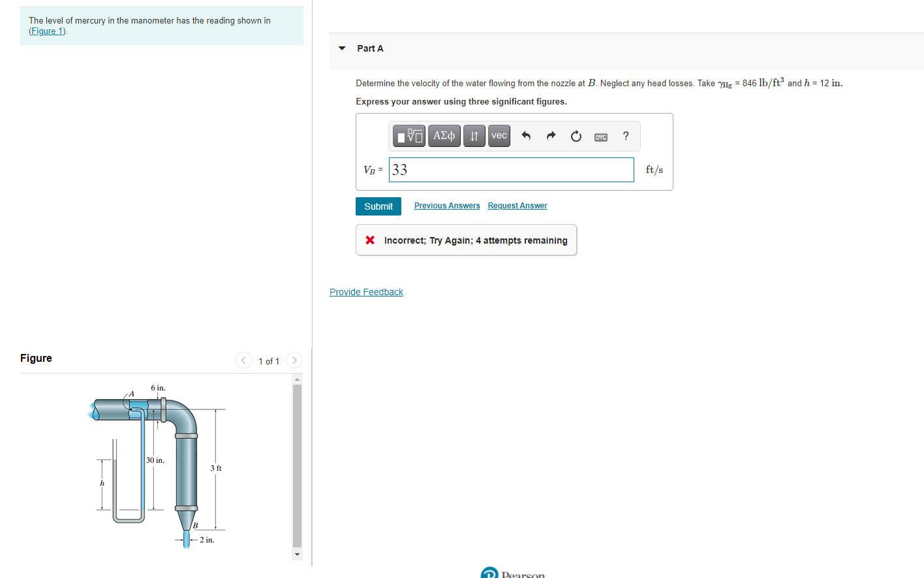This screenshot has height=578, width=924.
Task: Open the equation template palette icon
Action: [x=408, y=135]
